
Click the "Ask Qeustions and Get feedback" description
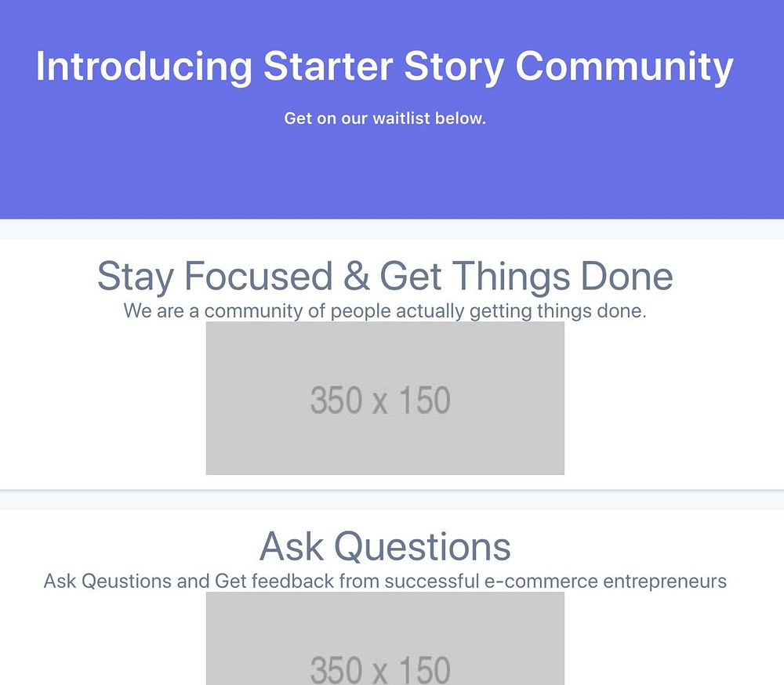[x=385, y=582]
